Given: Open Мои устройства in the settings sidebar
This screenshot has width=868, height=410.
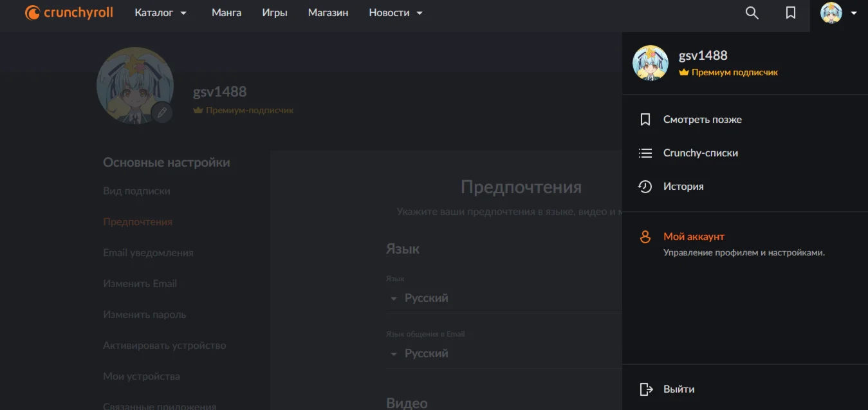Looking at the screenshot, I should [142, 377].
